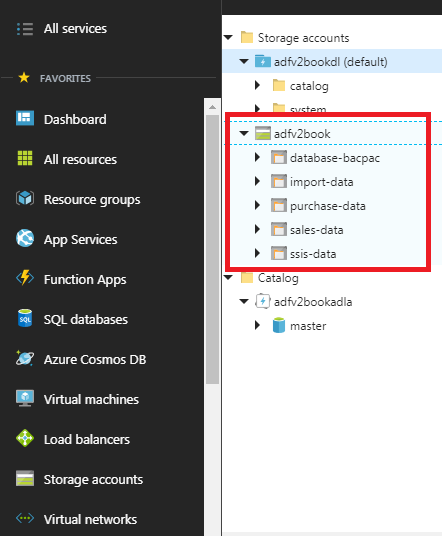The image size is (442, 536).
Task: Open Virtual networks
Action: point(90,520)
